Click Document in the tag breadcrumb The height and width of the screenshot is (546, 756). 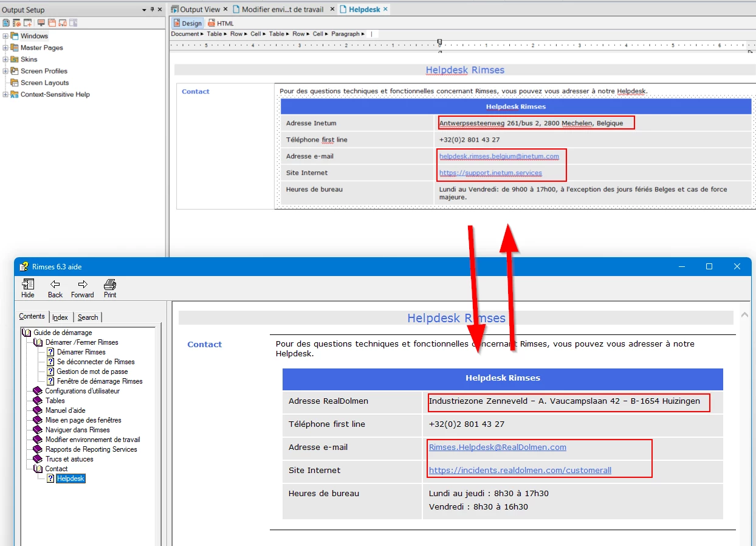click(185, 34)
